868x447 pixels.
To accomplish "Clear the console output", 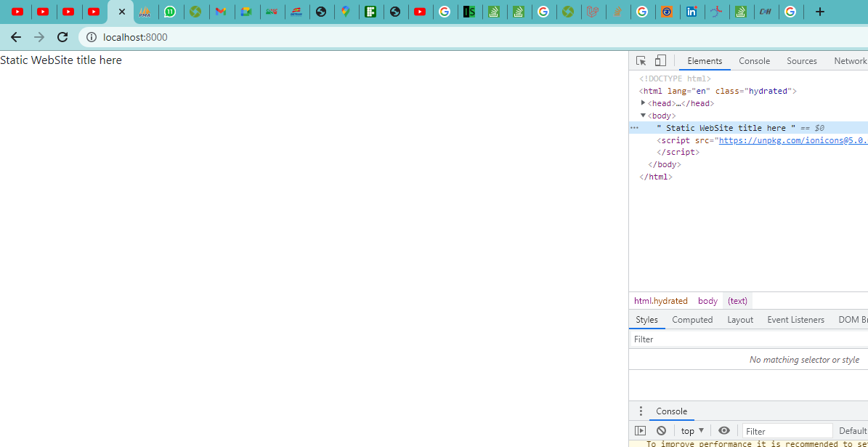I will pyautogui.click(x=661, y=430).
